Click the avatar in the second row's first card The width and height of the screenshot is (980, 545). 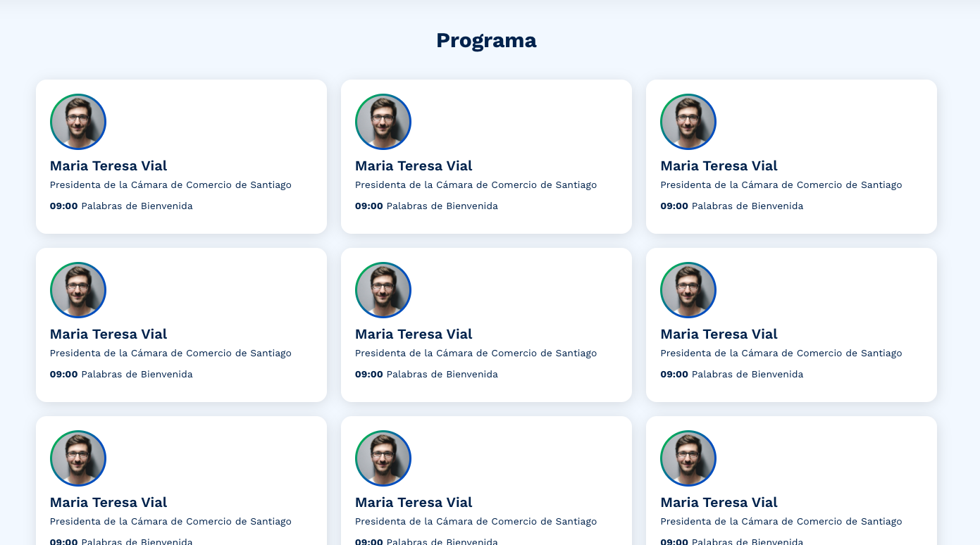(x=78, y=290)
